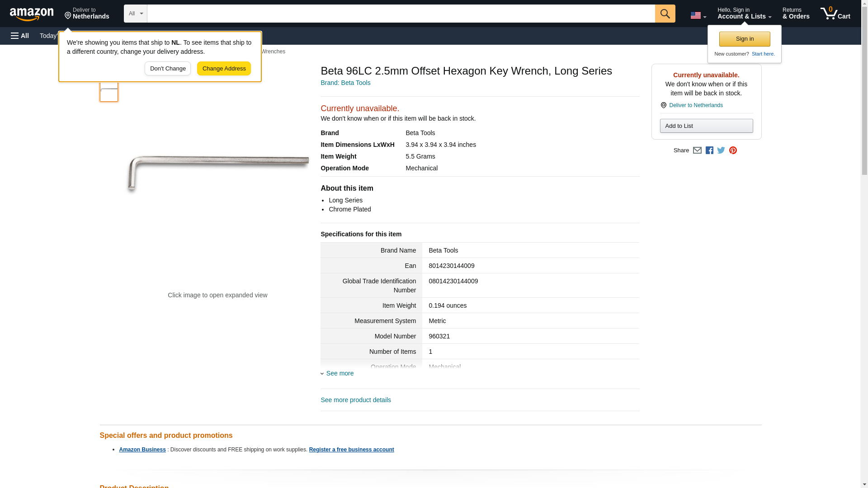Open the language flag selector
868x488 pixels.
(698, 15)
